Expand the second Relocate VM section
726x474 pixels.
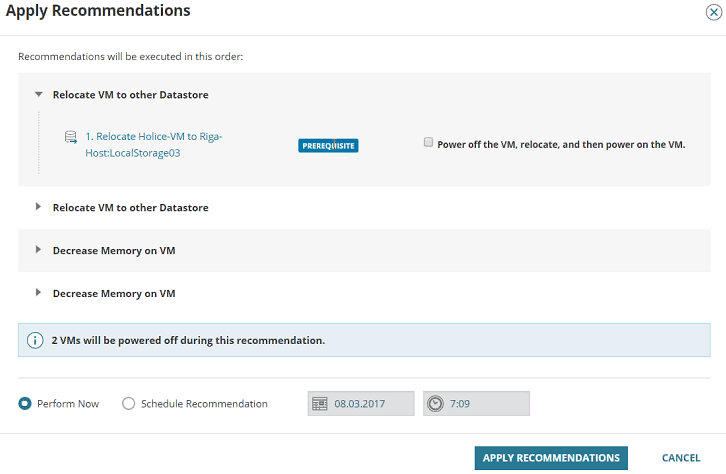click(39, 207)
